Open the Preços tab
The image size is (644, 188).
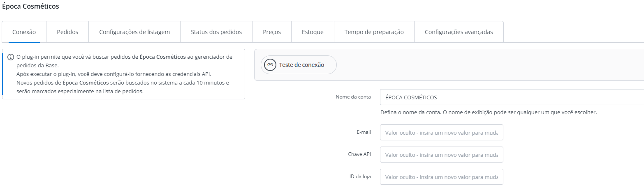272,32
